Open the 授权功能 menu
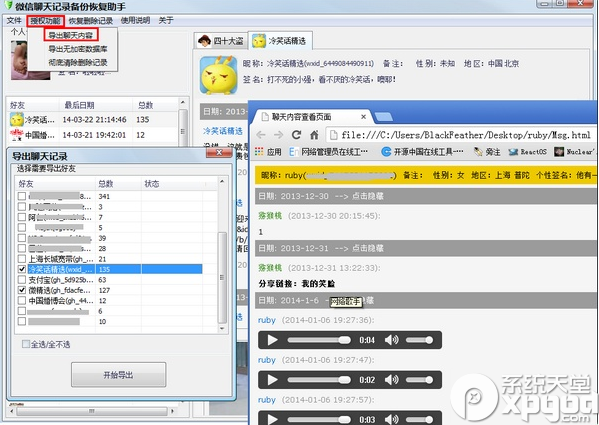This screenshot has width=599, height=425. (45, 21)
